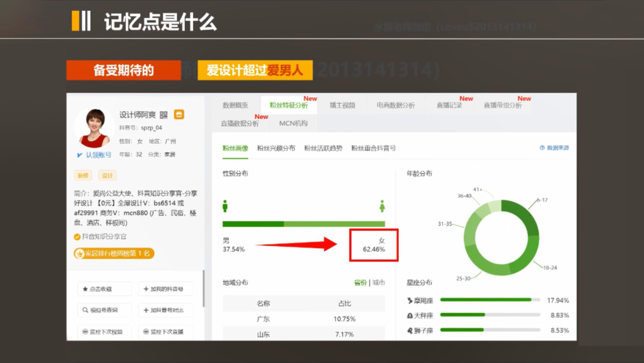Image resolution: width=644 pixels, height=363 pixels.
Task: Click the male figure icon in 性别分布
Action: click(225, 205)
